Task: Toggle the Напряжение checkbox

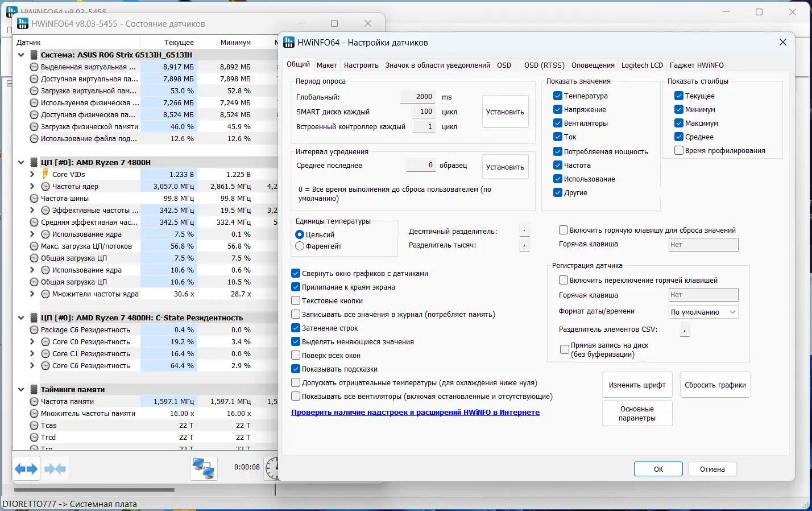Action: 558,110
